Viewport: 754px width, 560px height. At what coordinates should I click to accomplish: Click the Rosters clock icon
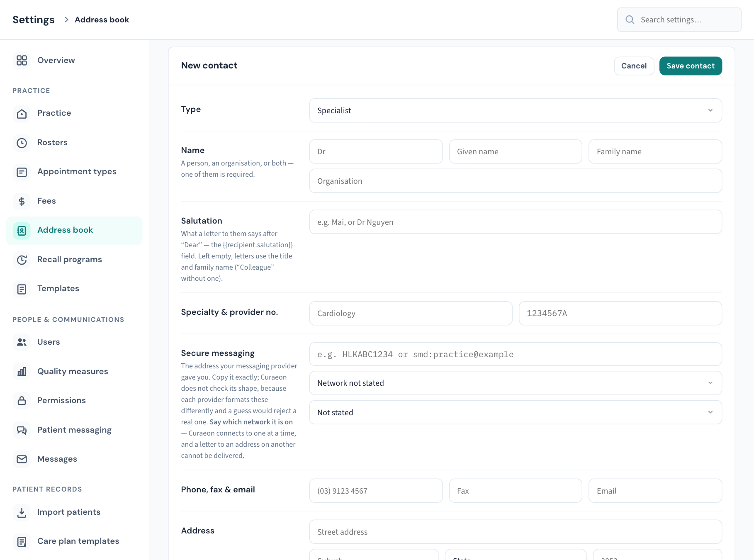click(x=22, y=143)
